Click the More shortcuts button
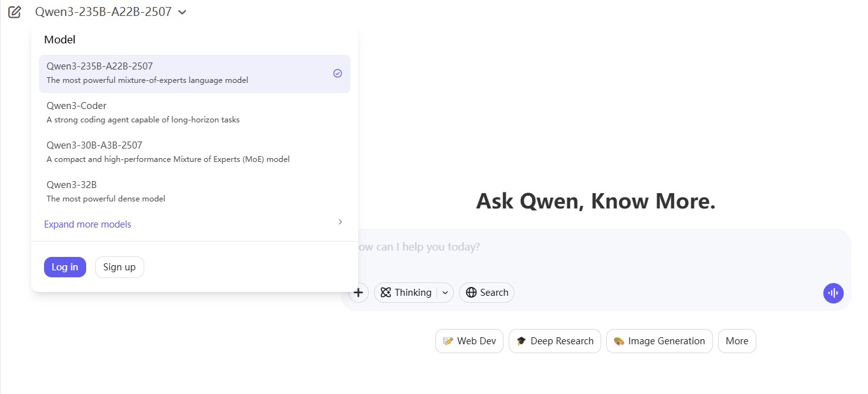Viewport: 868px width, 394px height. [x=737, y=341]
